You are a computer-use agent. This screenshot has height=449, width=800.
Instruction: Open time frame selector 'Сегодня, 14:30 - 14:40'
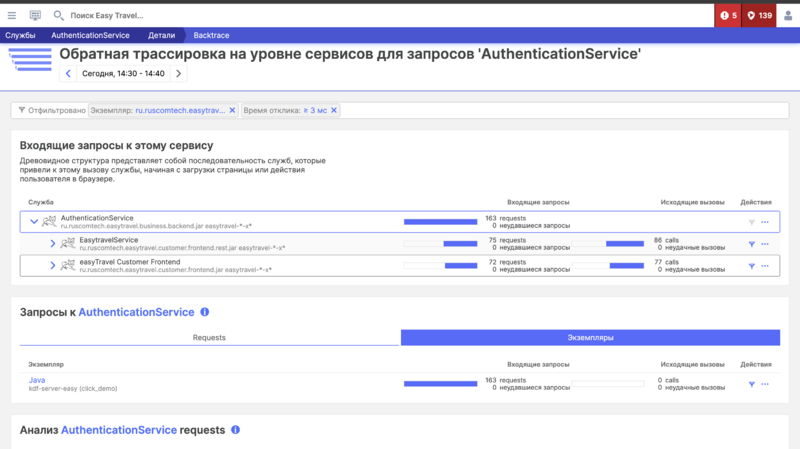pyautogui.click(x=123, y=73)
